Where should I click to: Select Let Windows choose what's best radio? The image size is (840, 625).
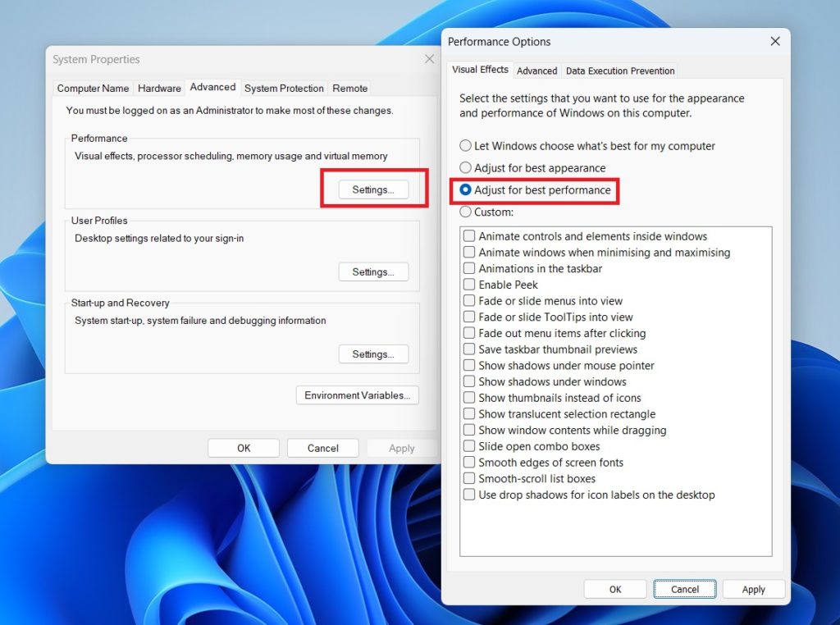tap(466, 146)
